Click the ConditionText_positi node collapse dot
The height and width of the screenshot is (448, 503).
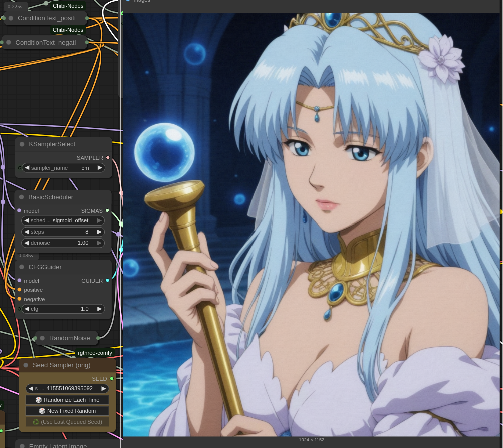tap(11, 18)
